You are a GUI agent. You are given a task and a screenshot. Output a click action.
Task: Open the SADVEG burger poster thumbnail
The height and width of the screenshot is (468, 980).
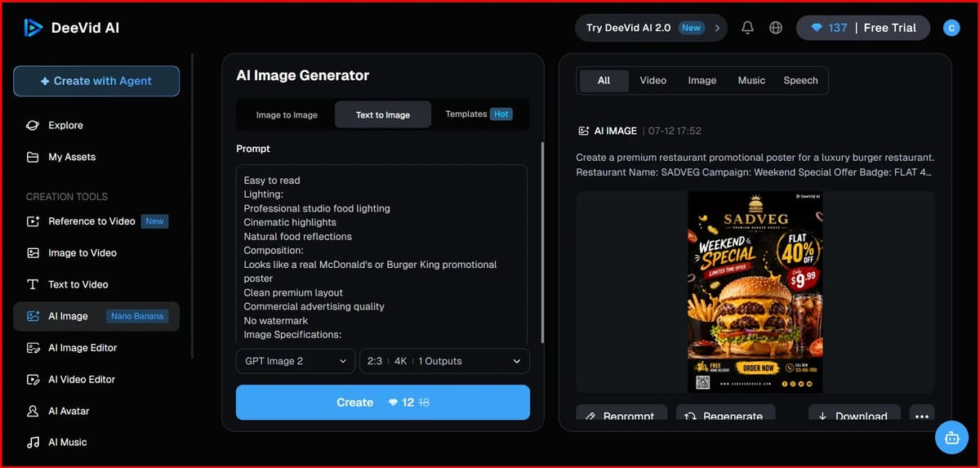point(755,292)
